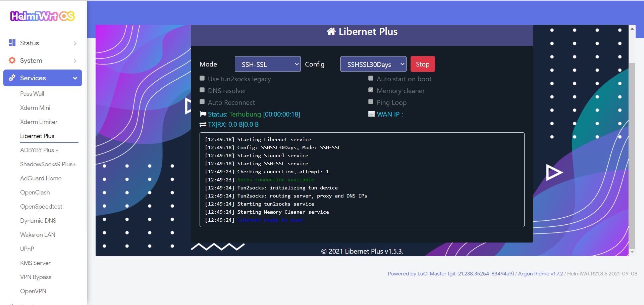Click the Starting Stunnel service log line

pos(273,156)
